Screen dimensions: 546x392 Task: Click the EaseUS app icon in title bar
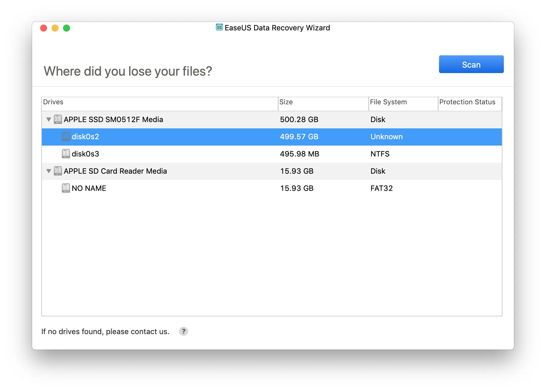(x=219, y=27)
